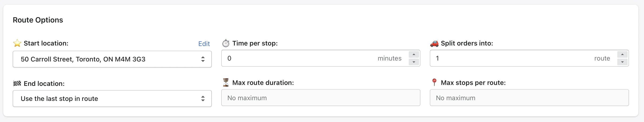Click the arrows on the Start location select
The height and width of the screenshot is (122, 644).
(x=203, y=59)
